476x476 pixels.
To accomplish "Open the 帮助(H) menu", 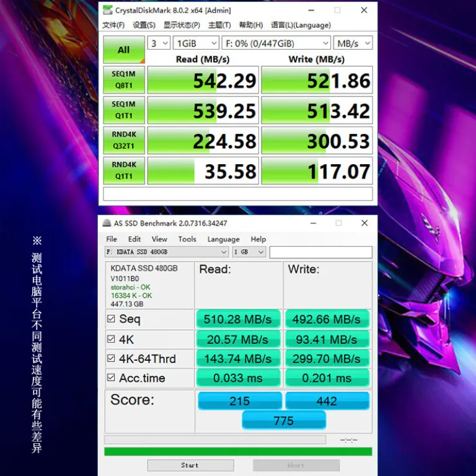I will [251, 25].
